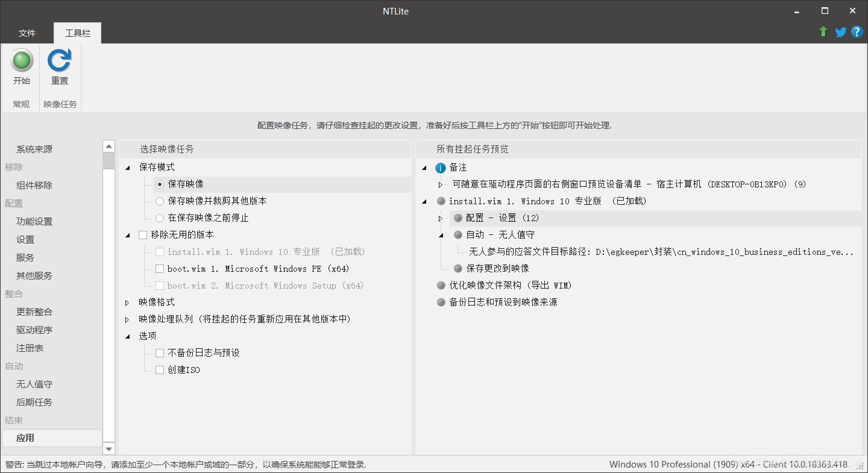Open the Twitter bird icon
This screenshot has width=868, height=473.
(840, 32)
